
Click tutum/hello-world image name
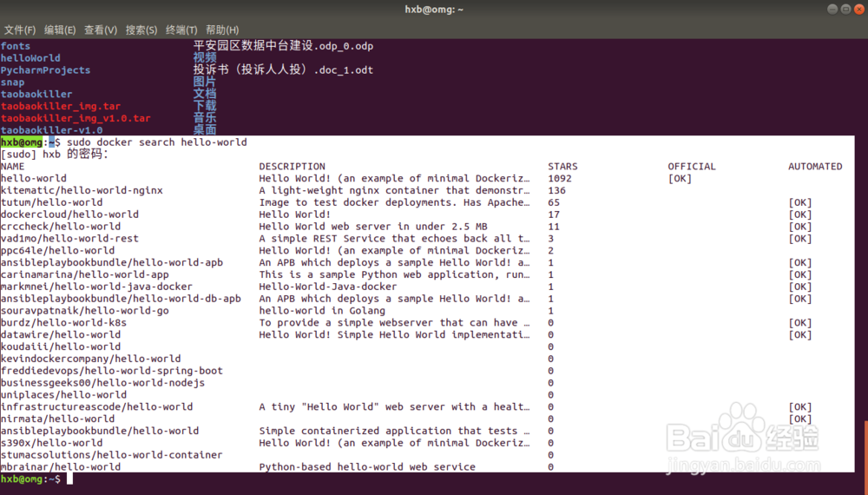click(x=51, y=202)
